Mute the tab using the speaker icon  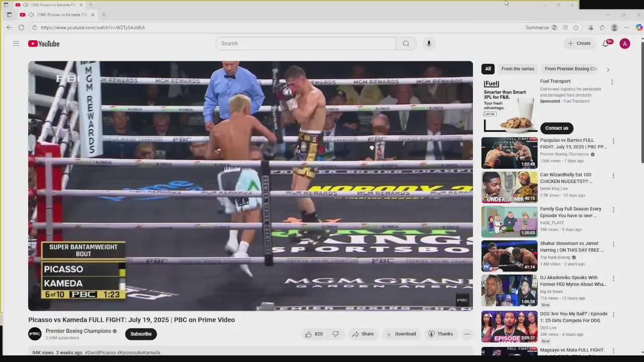31,15
